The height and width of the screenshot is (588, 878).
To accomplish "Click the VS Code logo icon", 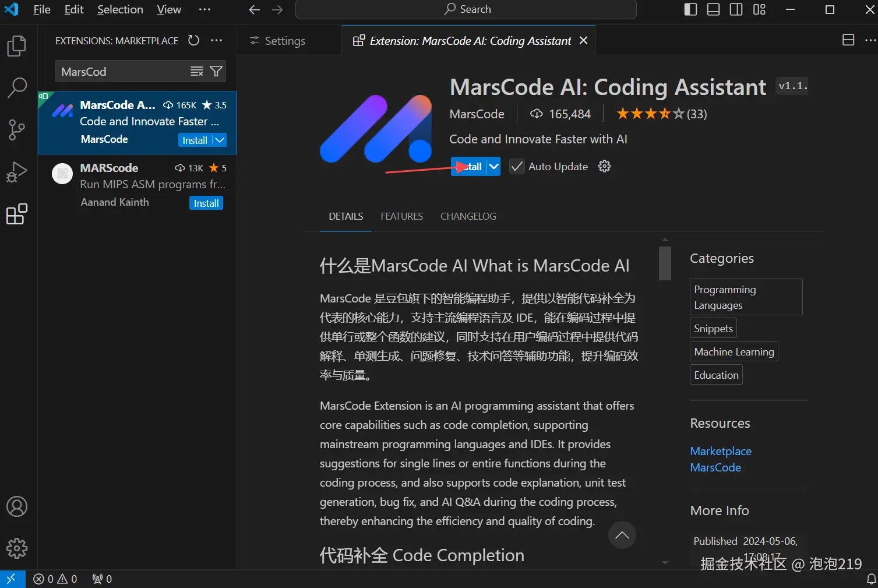I will pos(11,9).
